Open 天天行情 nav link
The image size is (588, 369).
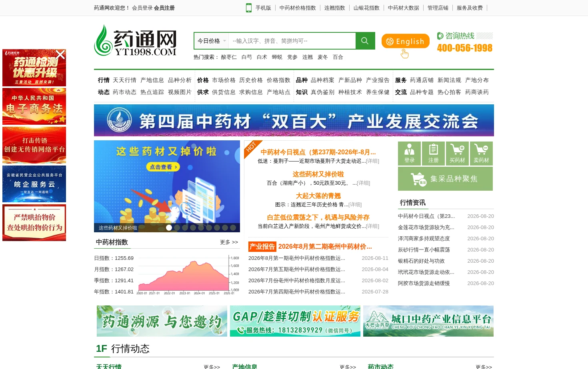(124, 80)
